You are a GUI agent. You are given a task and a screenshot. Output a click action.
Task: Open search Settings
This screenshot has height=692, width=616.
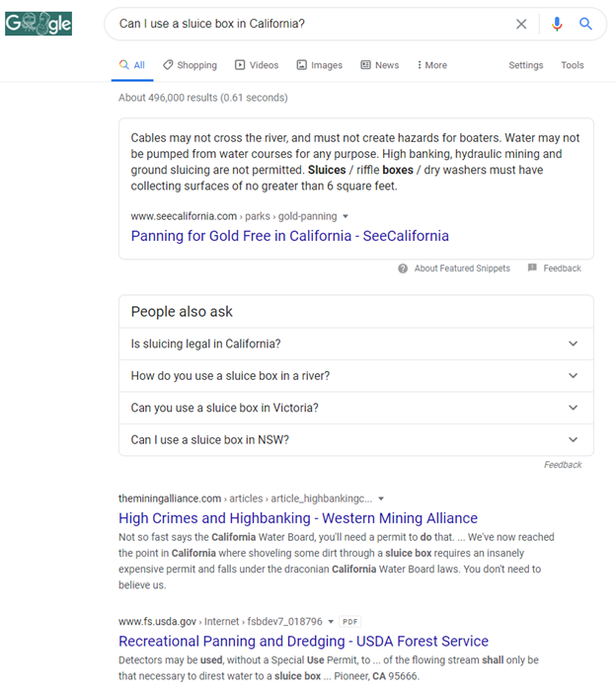click(525, 65)
